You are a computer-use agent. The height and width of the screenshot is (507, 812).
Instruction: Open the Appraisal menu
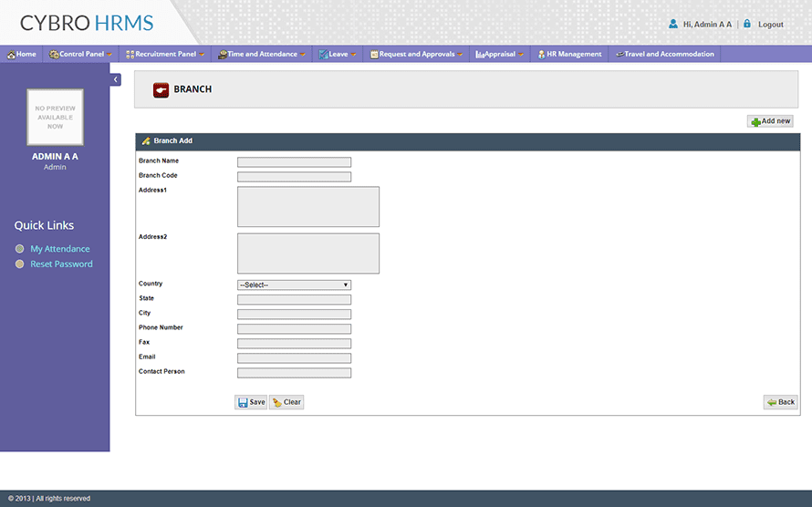pyautogui.click(x=500, y=55)
